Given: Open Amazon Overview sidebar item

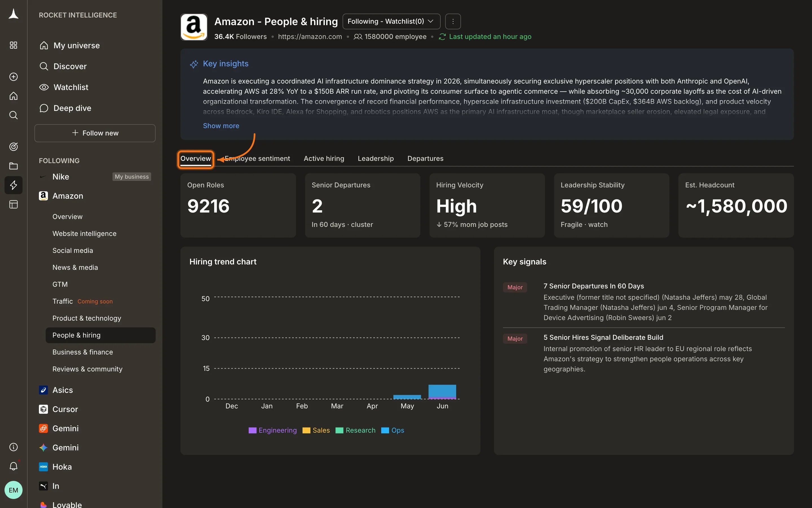Looking at the screenshot, I should tap(67, 217).
